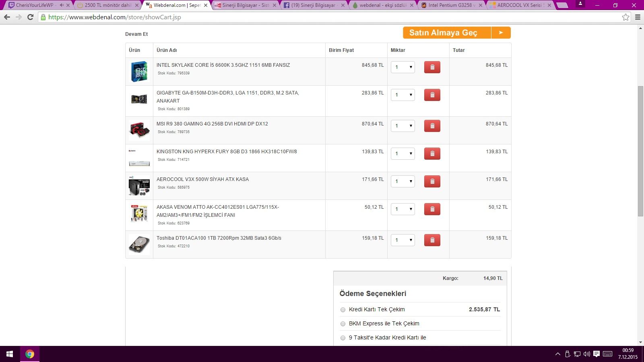Open the Intel Skylake Core i5 6600K product link
Image resolution: width=644 pixels, height=362 pixels.
coord(223,65)
